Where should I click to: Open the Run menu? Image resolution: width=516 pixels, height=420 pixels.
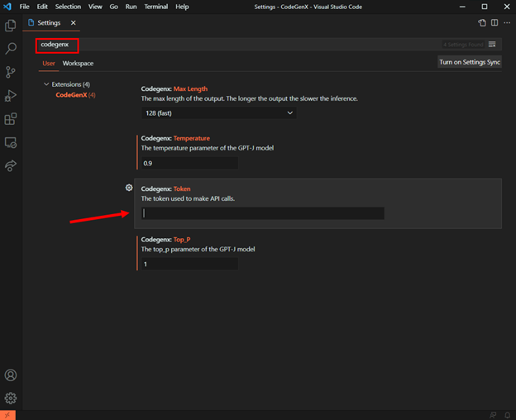[x=131, y=7]
